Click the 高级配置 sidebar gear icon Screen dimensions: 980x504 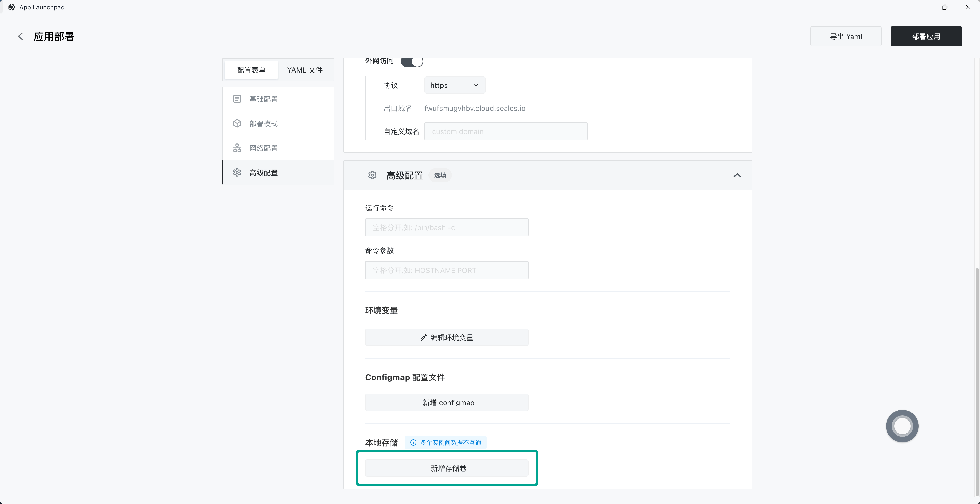click(x=237, y=172)
